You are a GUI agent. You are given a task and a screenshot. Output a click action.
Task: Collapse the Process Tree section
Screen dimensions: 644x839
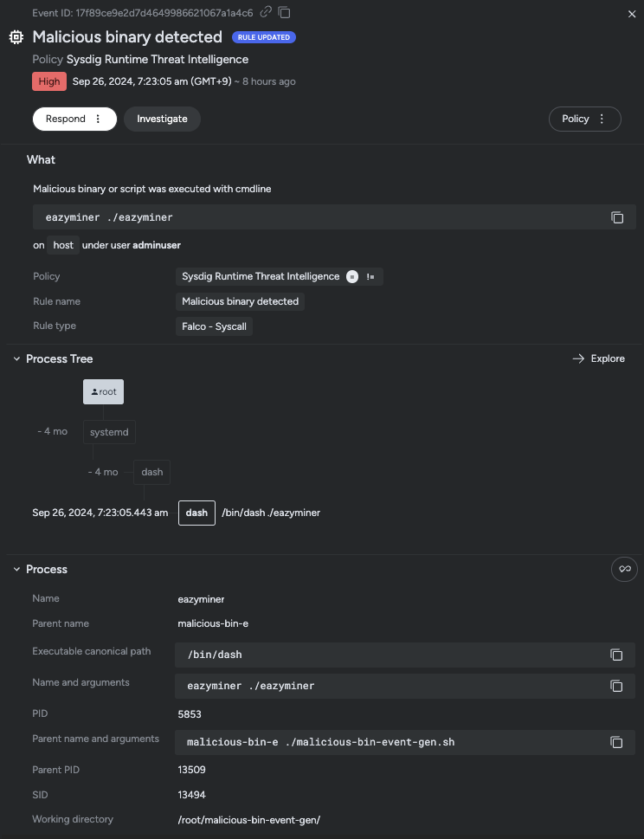pos(16,359)
